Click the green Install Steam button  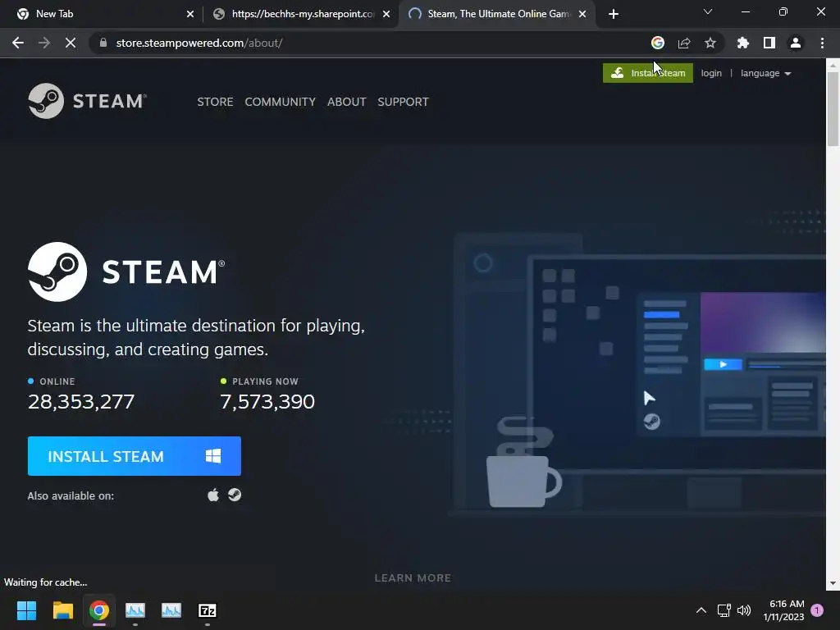point(648,73)
